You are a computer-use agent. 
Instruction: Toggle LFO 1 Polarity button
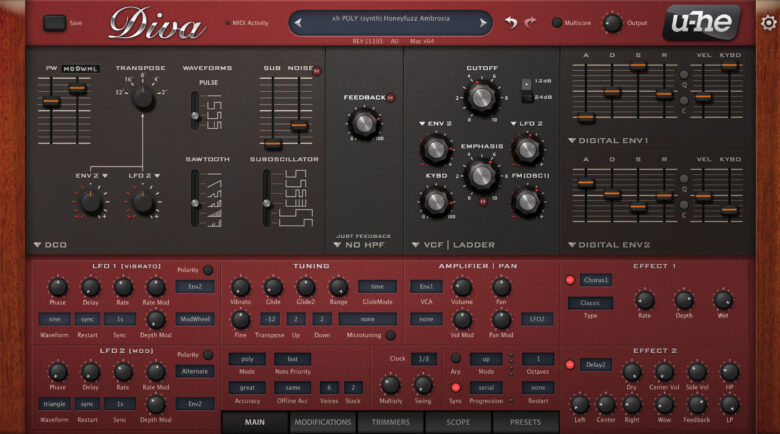point(208,270)
